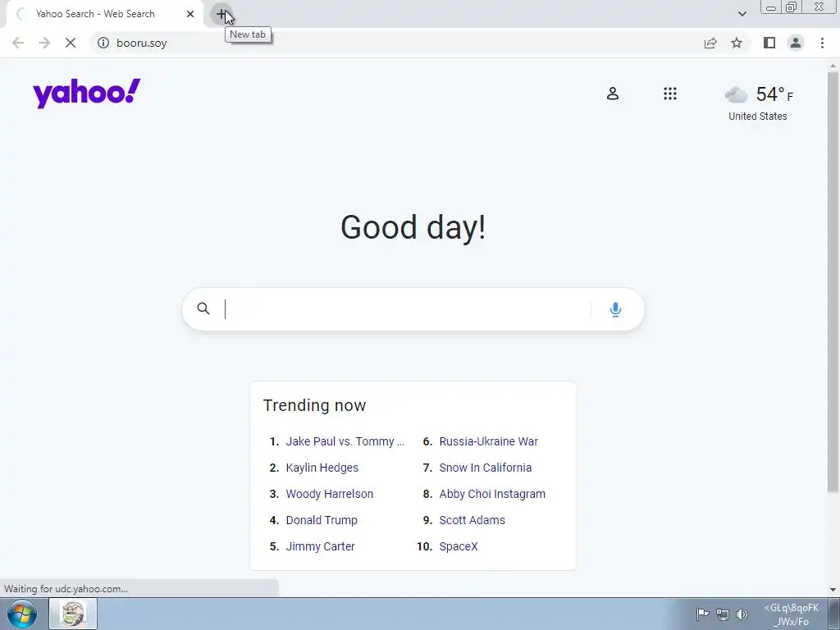Go back to the previous page
This screenshot has height=630, width=840.
tap(18, 43)
